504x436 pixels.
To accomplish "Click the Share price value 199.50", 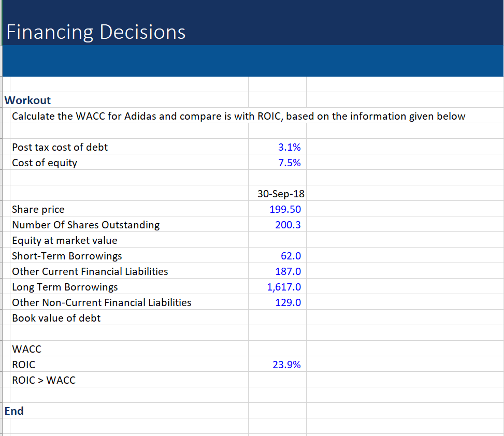I will point(277,209).
